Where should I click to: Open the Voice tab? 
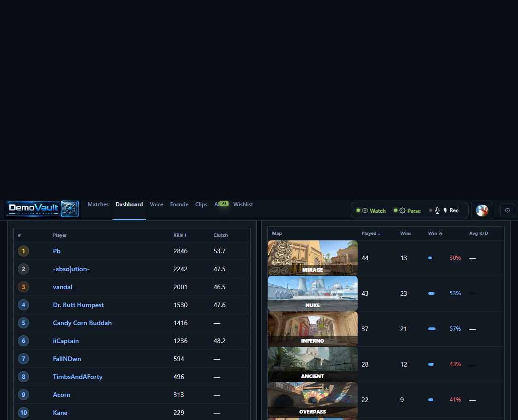click(156, 204)
